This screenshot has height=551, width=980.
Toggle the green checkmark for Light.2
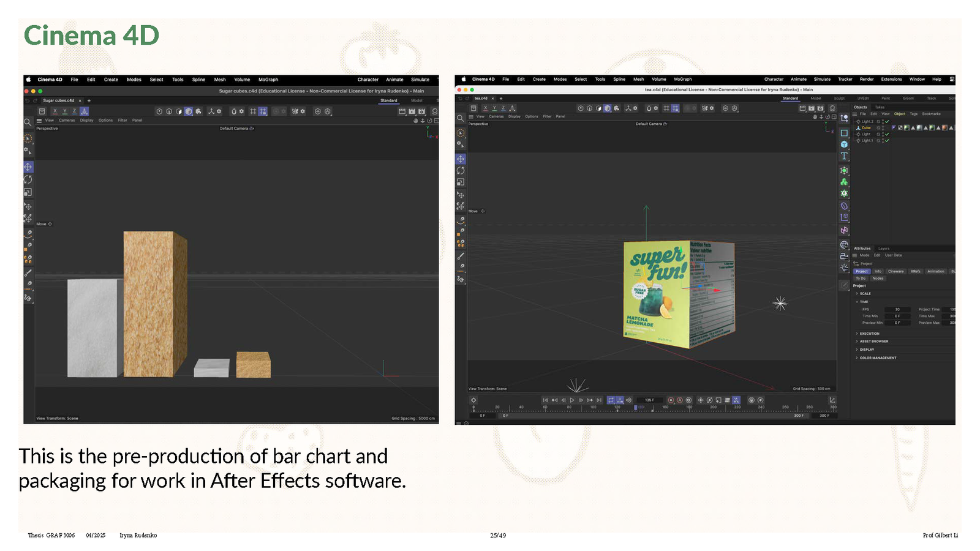click(887, 121)
